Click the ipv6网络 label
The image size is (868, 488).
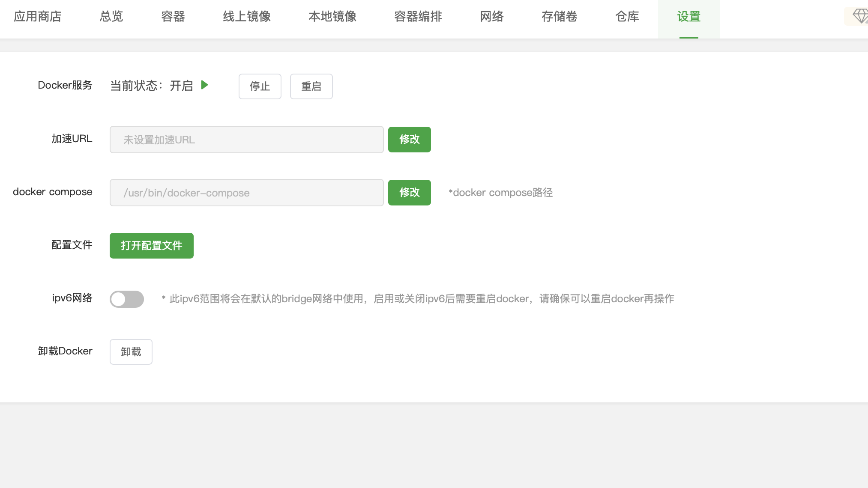point(72,298)
